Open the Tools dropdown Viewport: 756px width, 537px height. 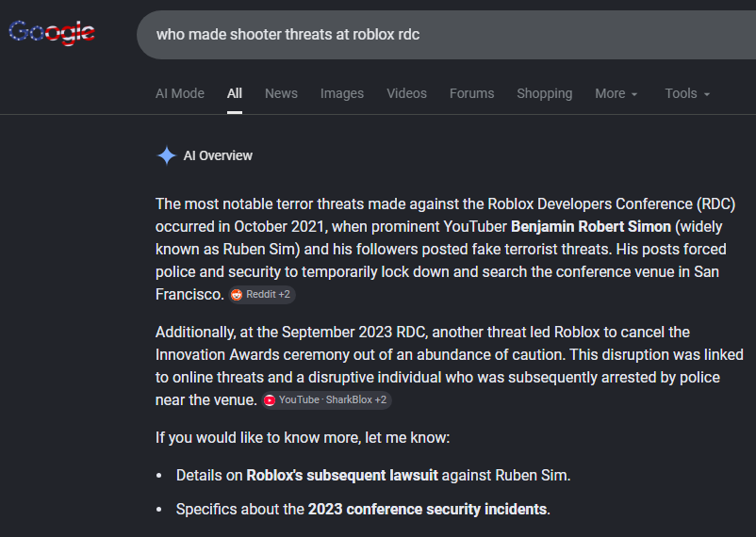(x=687, y=93)
